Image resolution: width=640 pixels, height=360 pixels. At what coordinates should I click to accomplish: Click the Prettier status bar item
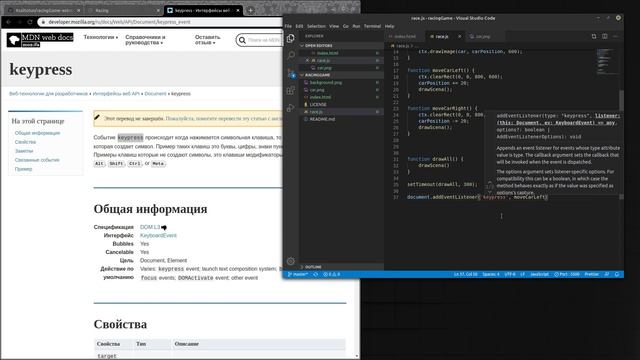tap(591, 274)
